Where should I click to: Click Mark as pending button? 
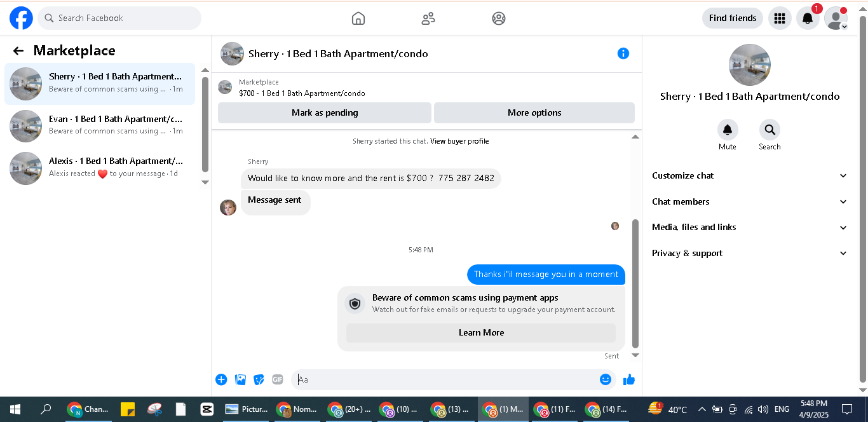pos(325,112)
